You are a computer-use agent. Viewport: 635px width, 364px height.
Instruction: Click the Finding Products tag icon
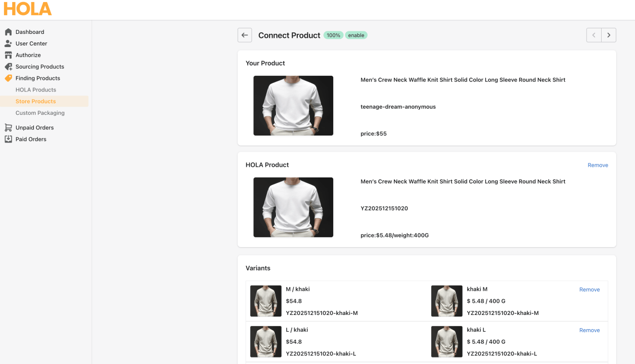8,78
